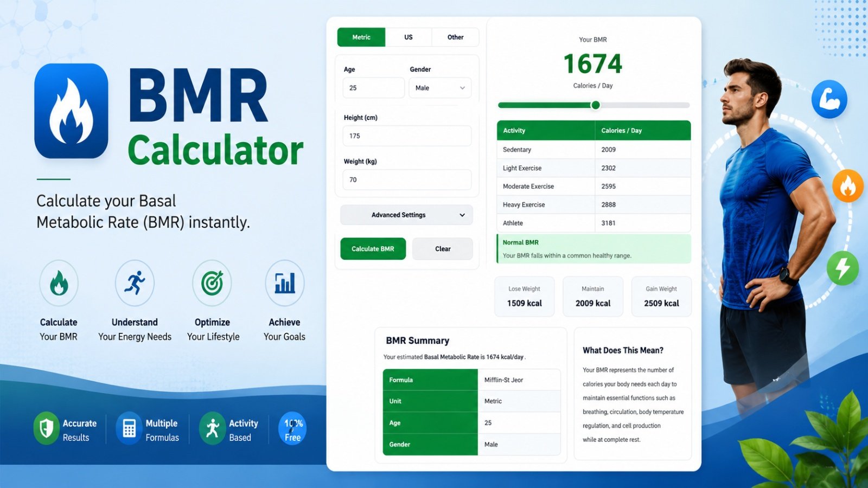Image resolution: width=868 pixels, height=488 pixels.
Task: Click the running figure Understand icon
Action: coord(135,283)
